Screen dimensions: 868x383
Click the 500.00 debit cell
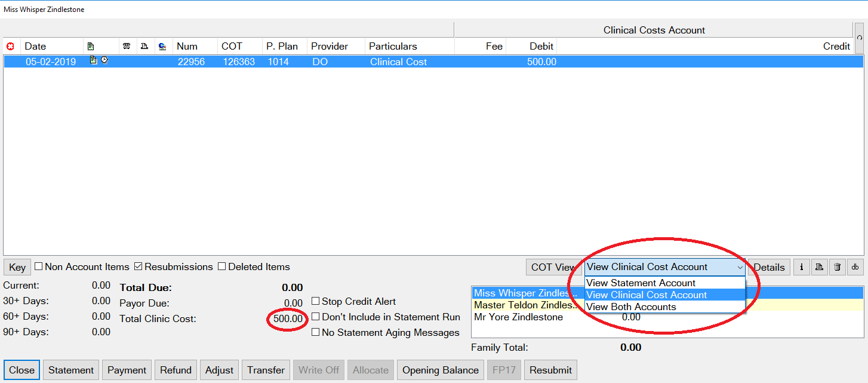(x=541, y=62)
